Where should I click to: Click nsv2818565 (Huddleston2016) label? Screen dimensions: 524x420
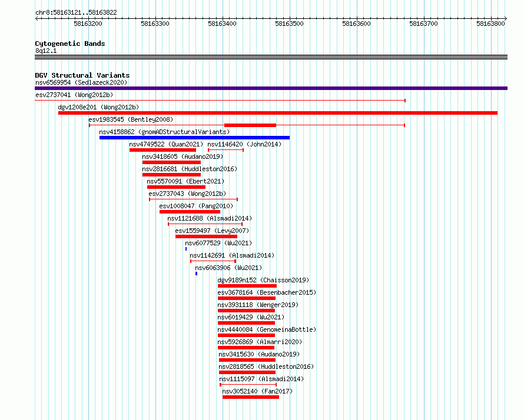pos(266,366)
